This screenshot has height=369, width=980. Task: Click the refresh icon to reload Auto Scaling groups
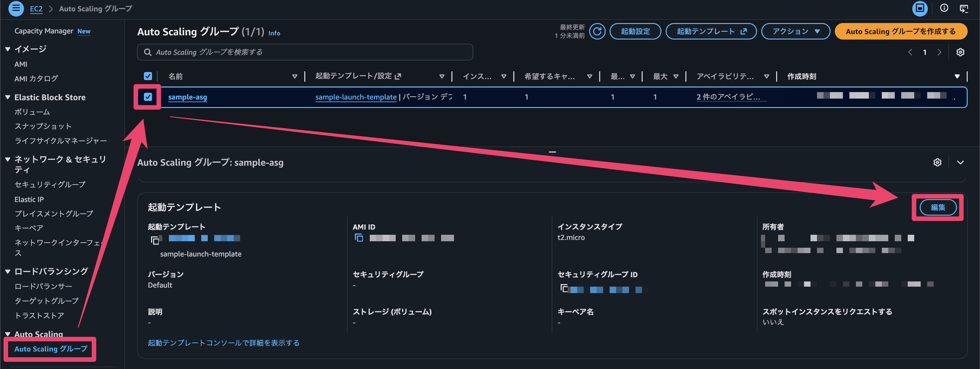597,31
